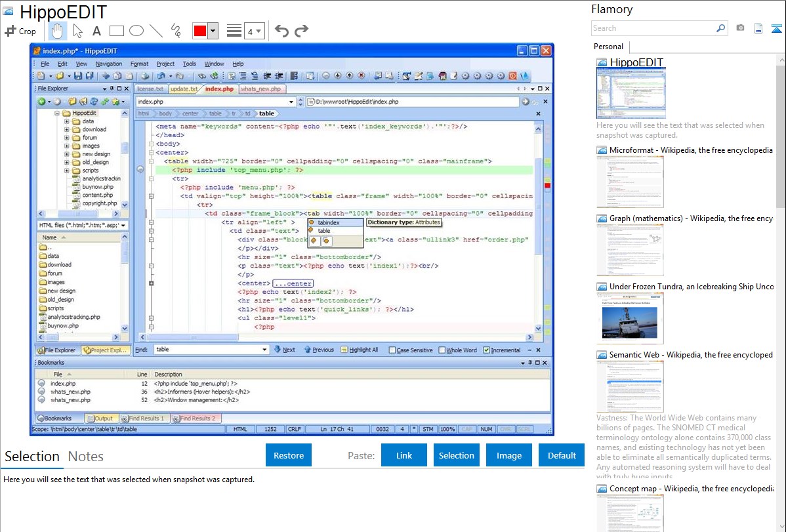Uncheck the Incremental search checkbox
This screenshot has height=532, width=786.
[486, 350]
